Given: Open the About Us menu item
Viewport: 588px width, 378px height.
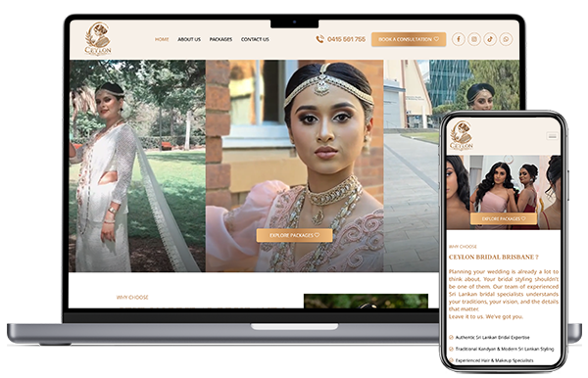Looking at the screenshot, I should [x=189, y=39].
